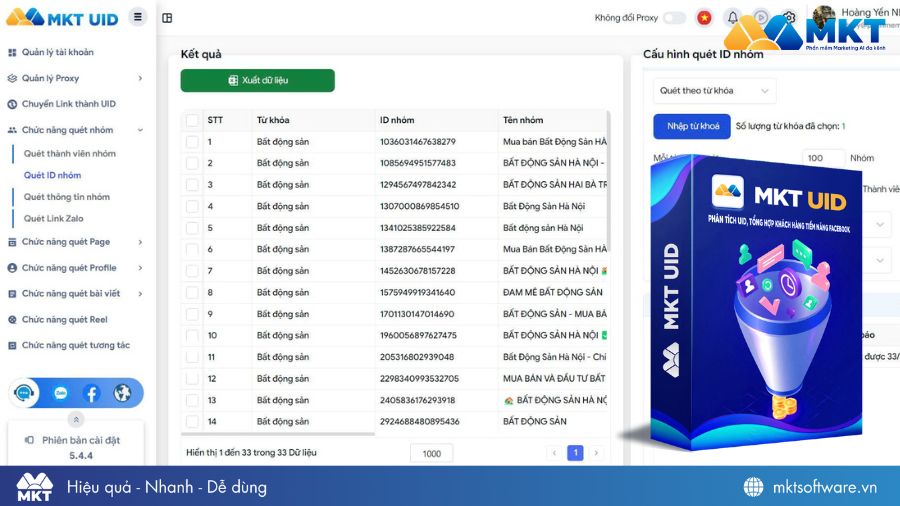Click the Nhập từ khoá button

click(x=692, y=126)
